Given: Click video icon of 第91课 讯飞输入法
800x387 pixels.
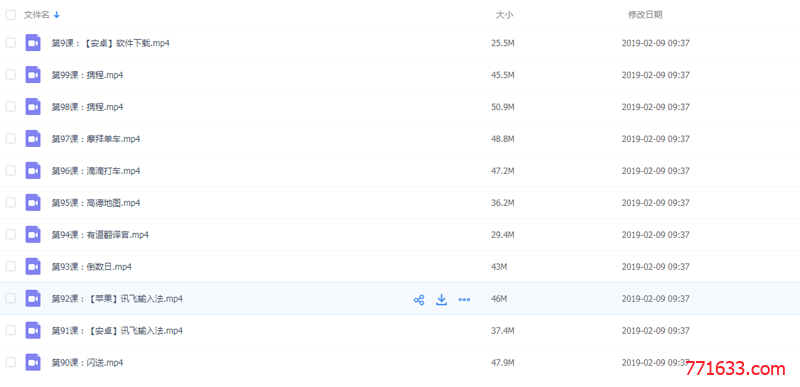Looking at the screenshot, I should click(33, 331).
